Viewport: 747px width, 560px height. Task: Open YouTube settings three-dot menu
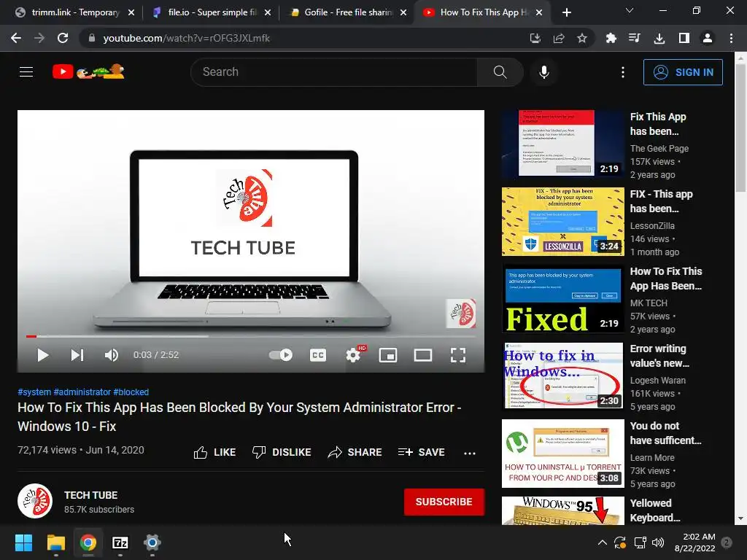coord(623,72)
